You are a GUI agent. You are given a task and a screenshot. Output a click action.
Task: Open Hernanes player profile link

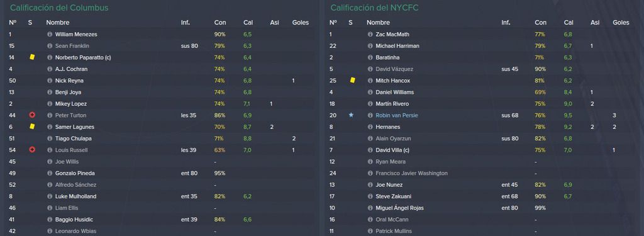(387, 127)
